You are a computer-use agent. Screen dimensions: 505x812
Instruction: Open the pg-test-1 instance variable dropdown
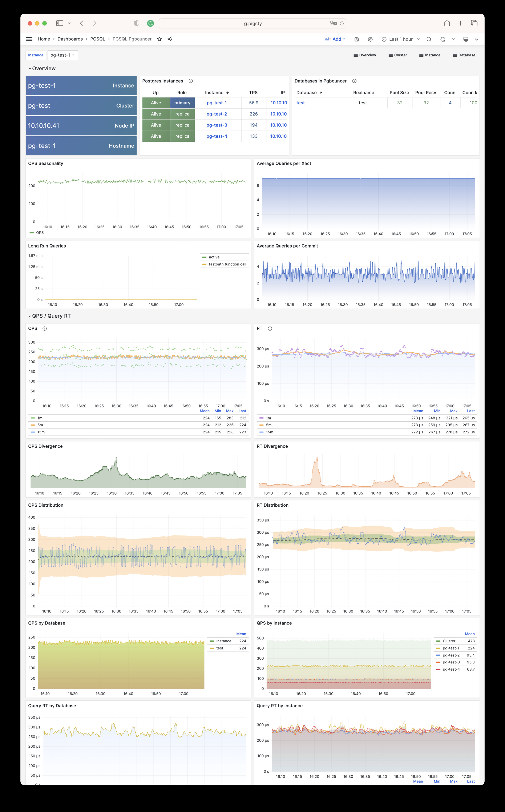[x=62, y=55]
